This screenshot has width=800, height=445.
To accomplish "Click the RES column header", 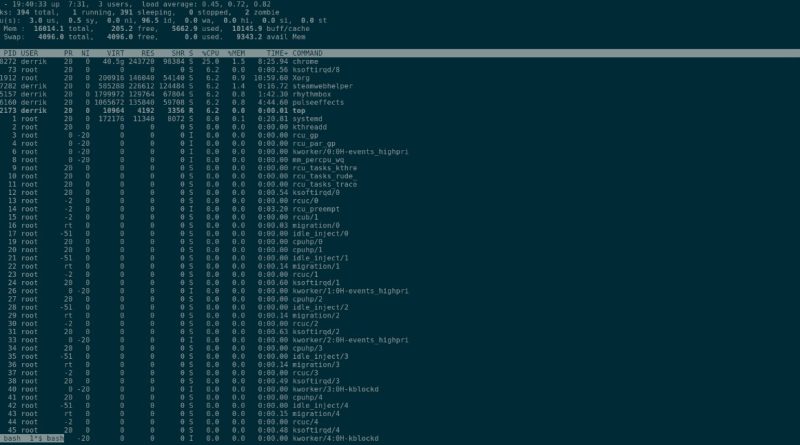I will [x=148, y=53].
